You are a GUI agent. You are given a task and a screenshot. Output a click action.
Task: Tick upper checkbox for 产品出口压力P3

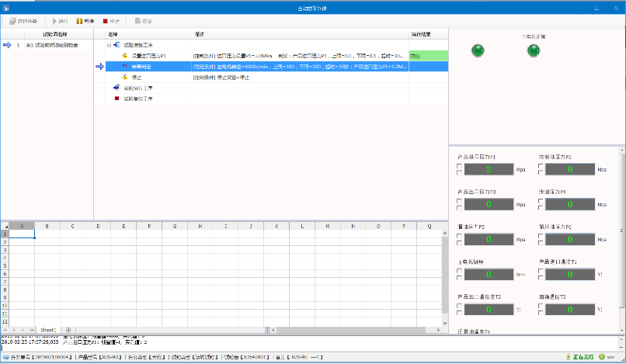(459, 201)
